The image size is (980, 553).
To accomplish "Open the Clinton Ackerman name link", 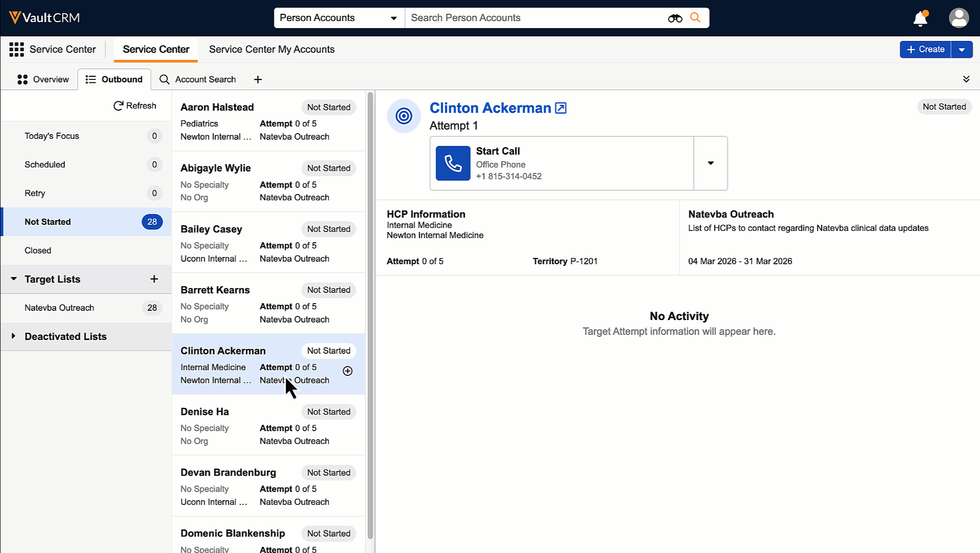I will 490,108.
